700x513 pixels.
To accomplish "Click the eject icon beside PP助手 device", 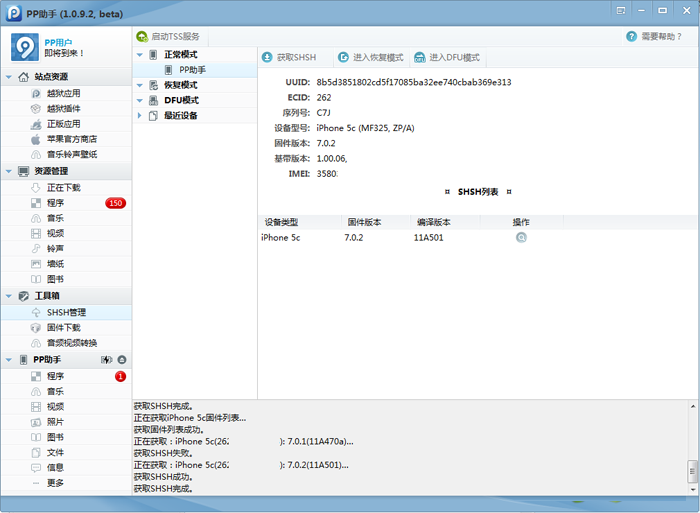I will (x=122, y=360).
